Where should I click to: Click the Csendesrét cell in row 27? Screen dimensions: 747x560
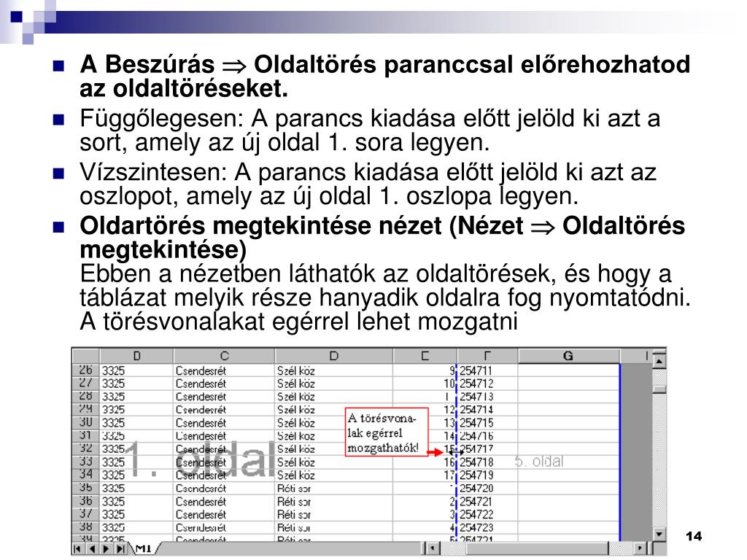[x=224, y=384]
